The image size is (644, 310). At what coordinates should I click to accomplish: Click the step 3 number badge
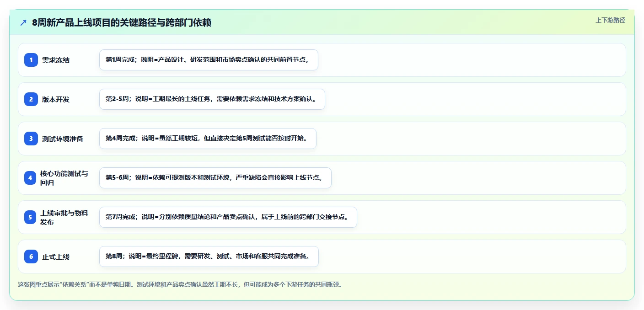pyautogui.click(x=31, y=139)
